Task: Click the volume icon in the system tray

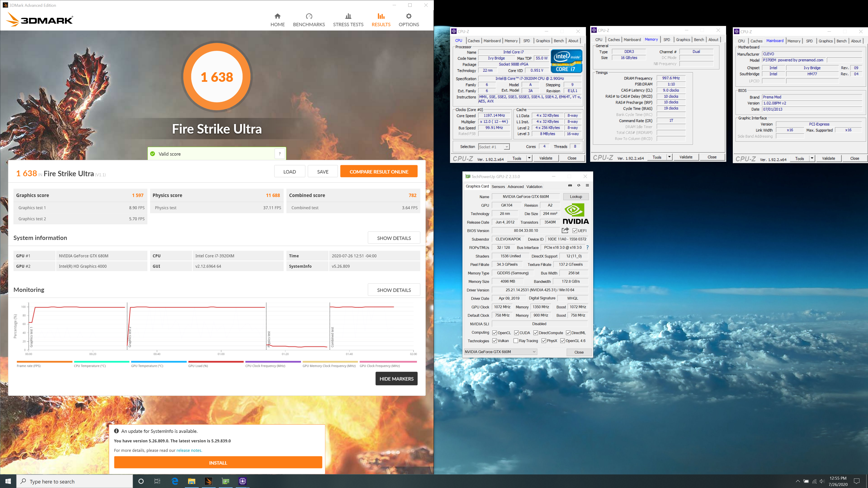Action: (x=822, y=481)
